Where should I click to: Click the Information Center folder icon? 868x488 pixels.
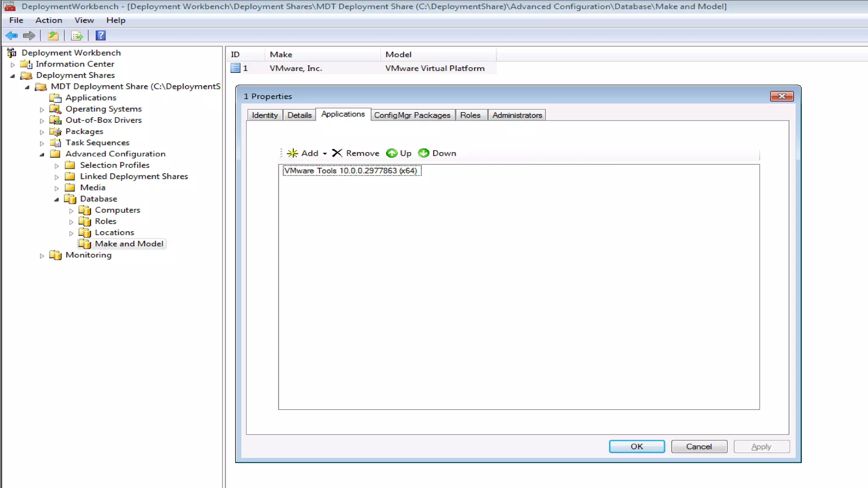pos(26,64)
